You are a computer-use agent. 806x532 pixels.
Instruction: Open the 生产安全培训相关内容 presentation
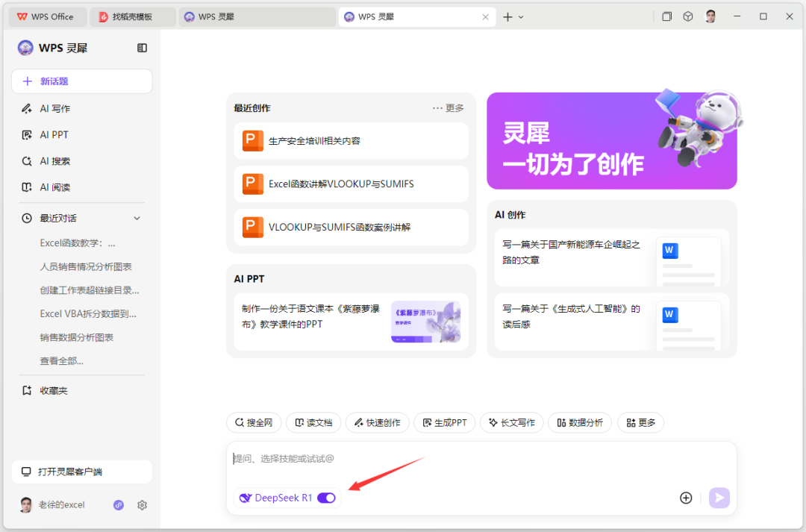(x=351, y=141)
